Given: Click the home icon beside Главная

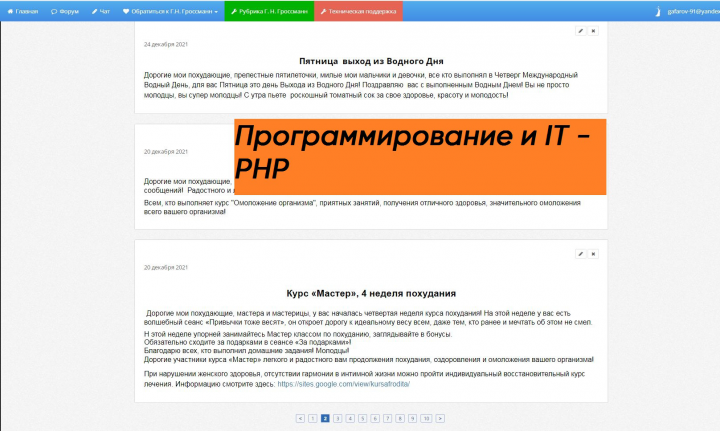Looking at the screenshot, I should tap(10, 11).
